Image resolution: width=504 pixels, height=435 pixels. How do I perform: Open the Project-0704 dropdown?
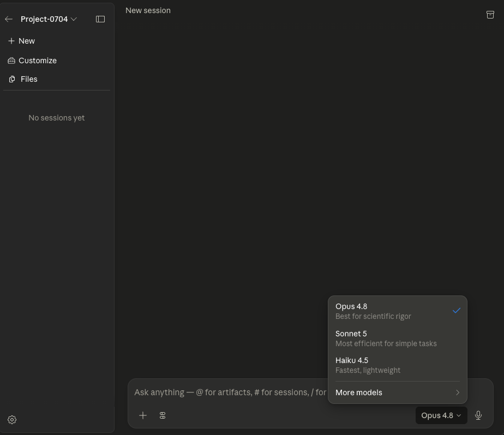click(49, 19)
